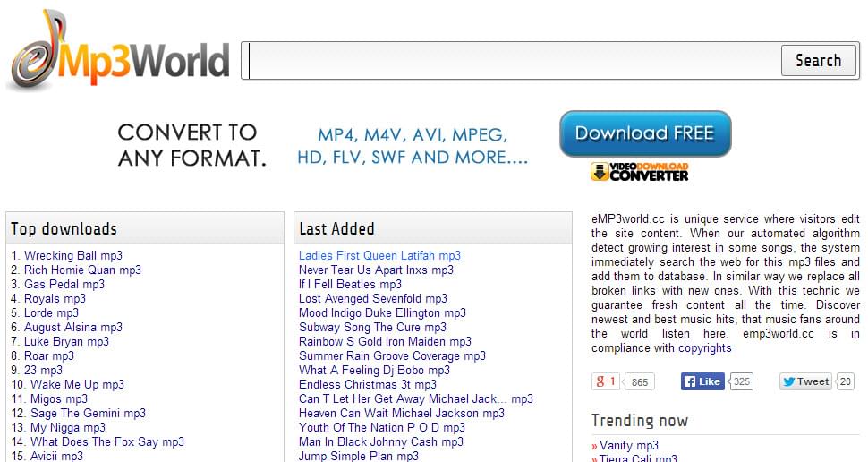Open Sage The Gemini mp3 link
The width and height of the screenshot is (868, 462).
click(88, 414)
